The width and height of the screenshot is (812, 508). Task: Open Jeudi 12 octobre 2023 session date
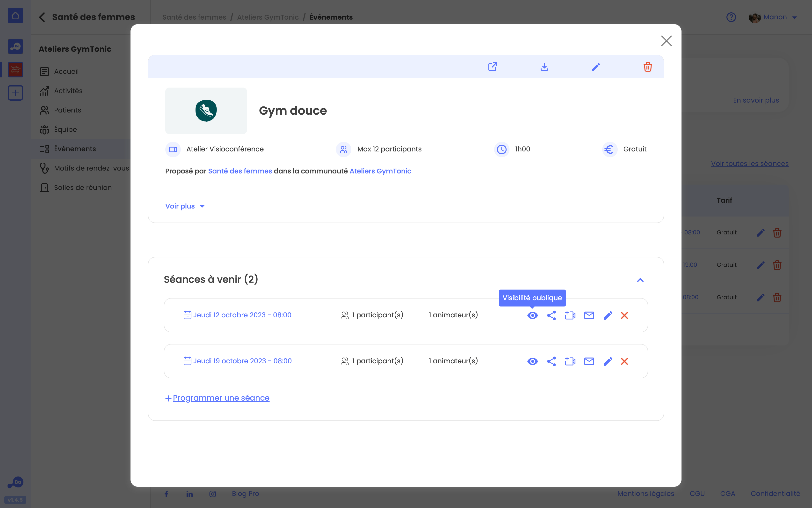(237, 315)
